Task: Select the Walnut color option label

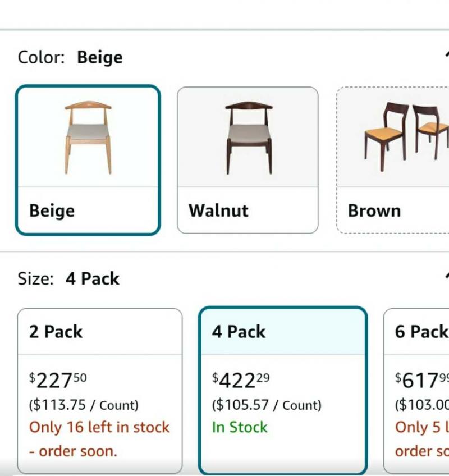Action: point(218,210)
